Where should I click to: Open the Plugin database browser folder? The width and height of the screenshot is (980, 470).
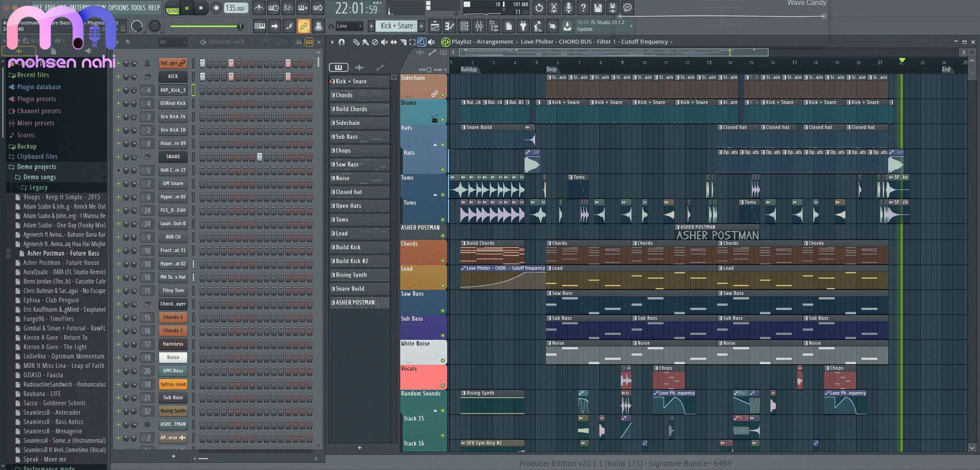pos(39,87)
